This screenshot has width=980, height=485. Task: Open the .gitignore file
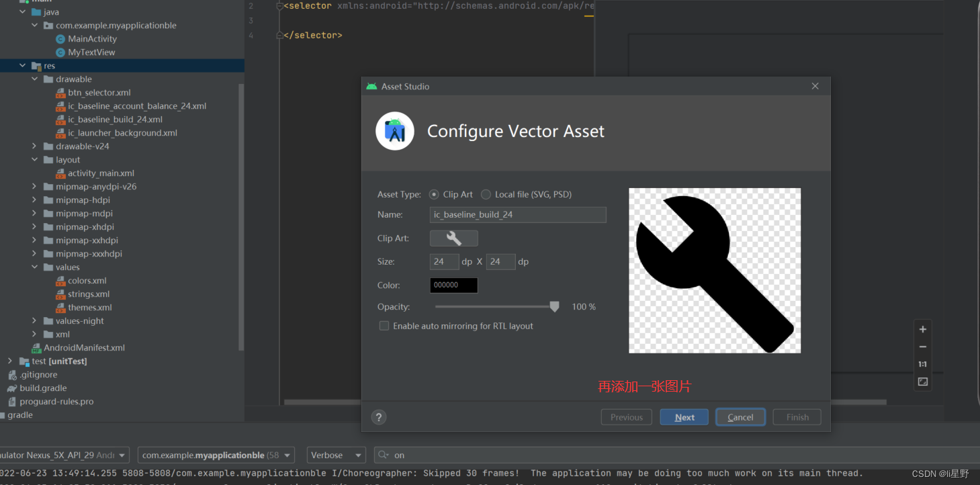coord(38,375)
